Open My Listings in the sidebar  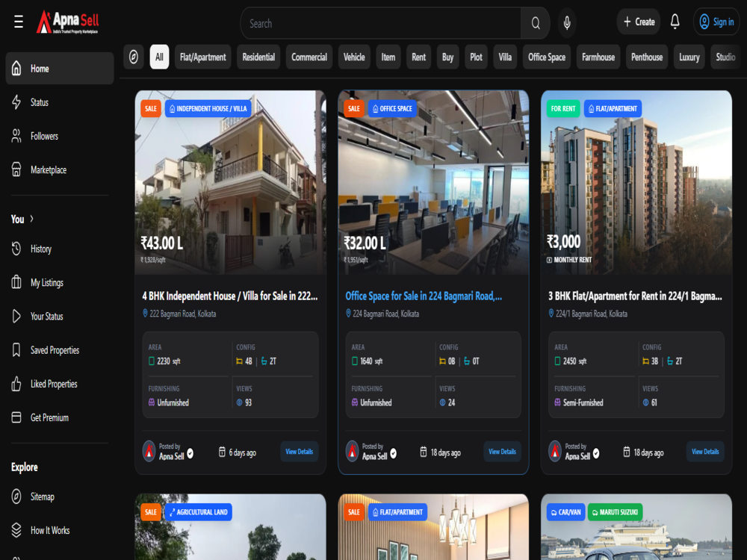[60, 283]
